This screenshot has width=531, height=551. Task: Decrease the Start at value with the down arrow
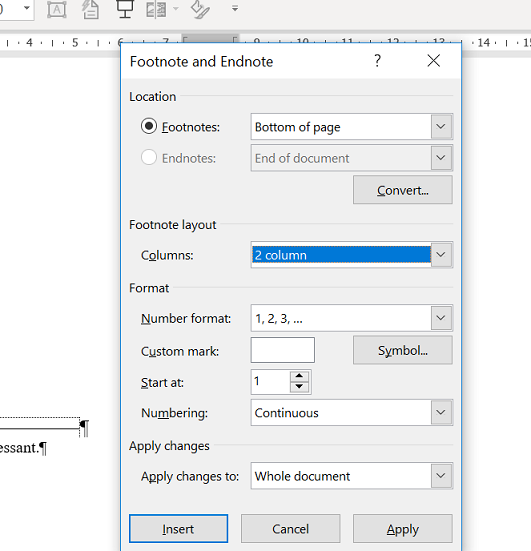point(299,387)
